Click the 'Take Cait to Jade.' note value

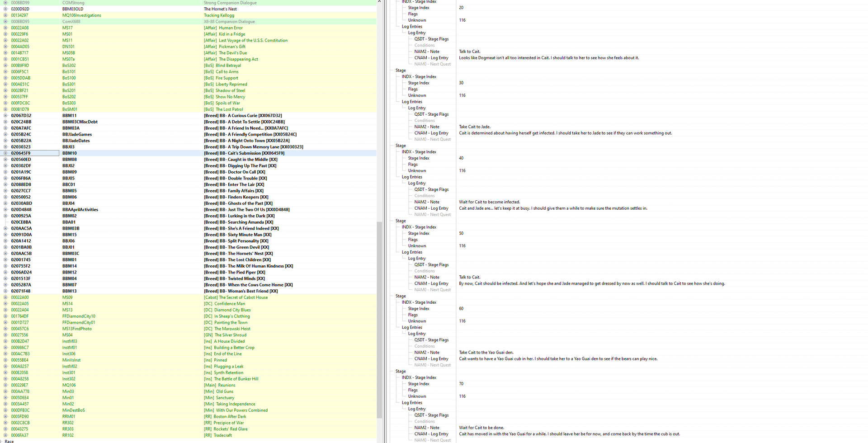(x=475, y=127)
